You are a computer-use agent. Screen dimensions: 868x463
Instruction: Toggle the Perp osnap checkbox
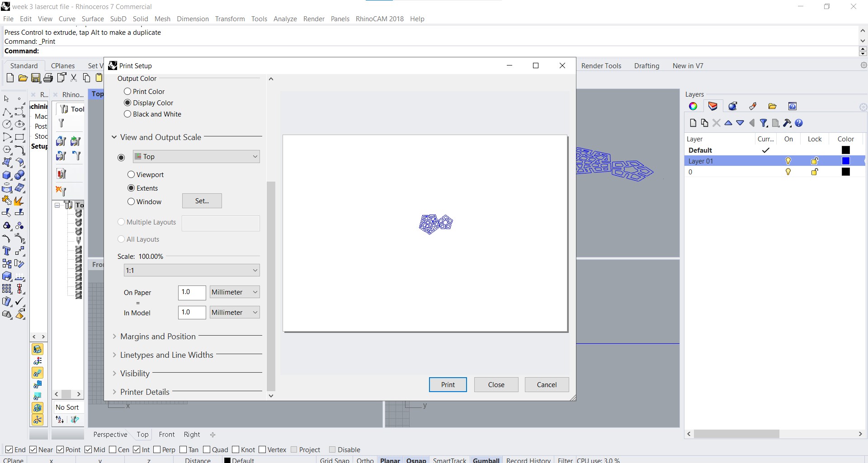(157, 449)
